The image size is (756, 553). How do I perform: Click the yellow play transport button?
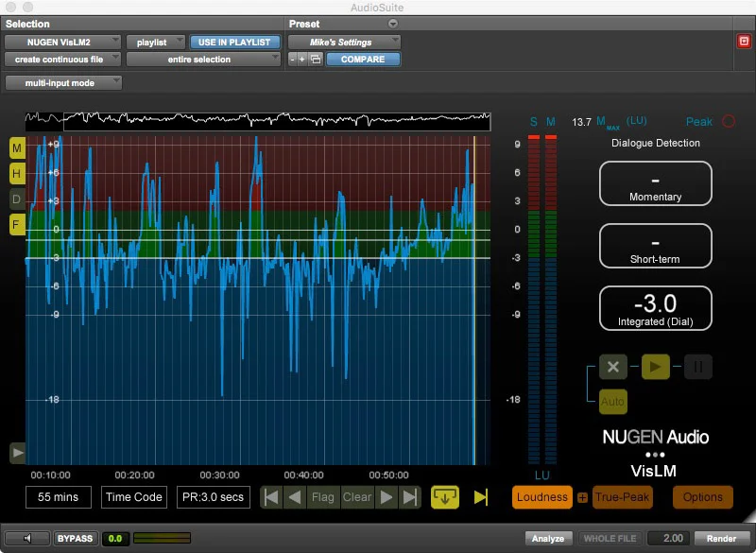(x=656, y=367)
